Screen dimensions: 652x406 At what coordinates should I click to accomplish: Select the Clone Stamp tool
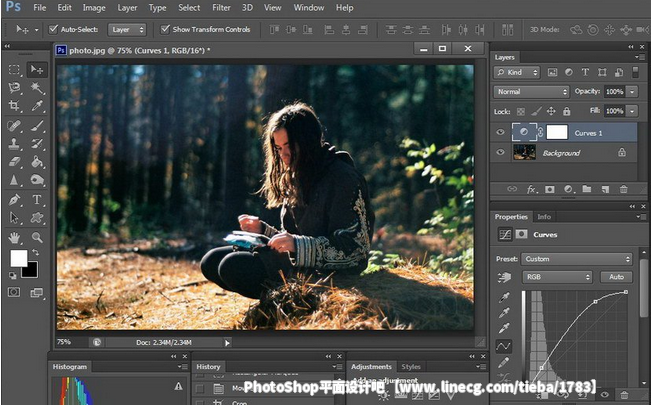[14, 144]
